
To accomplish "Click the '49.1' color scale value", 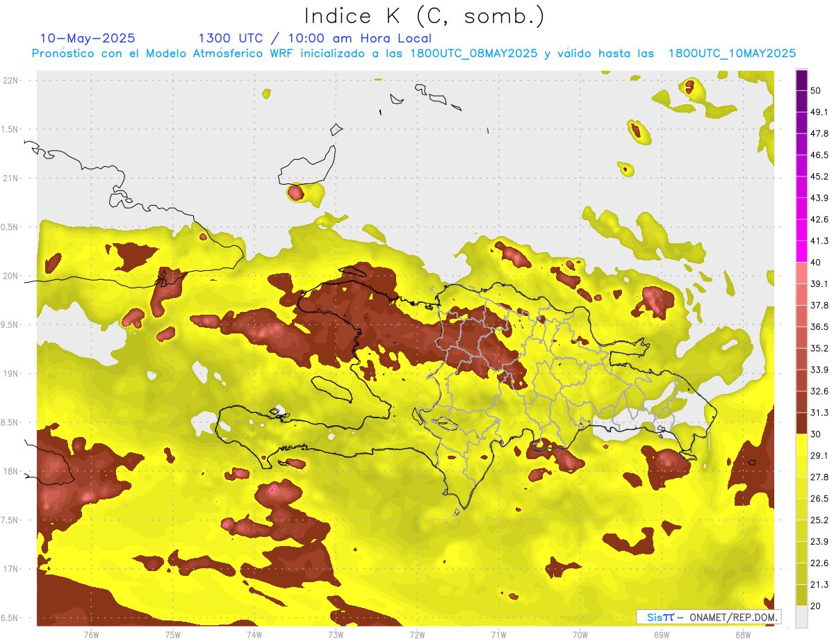I will tap(819, 112).
